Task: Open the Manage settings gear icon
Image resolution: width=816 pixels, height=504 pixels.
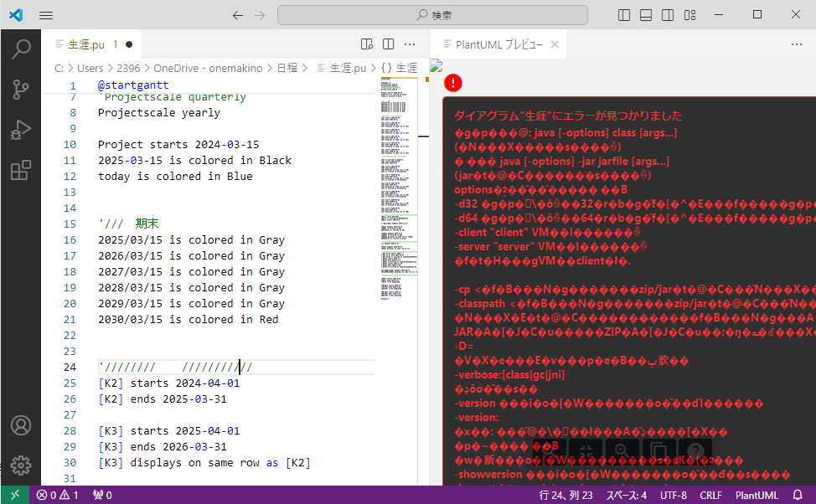Action: (20, 465)
